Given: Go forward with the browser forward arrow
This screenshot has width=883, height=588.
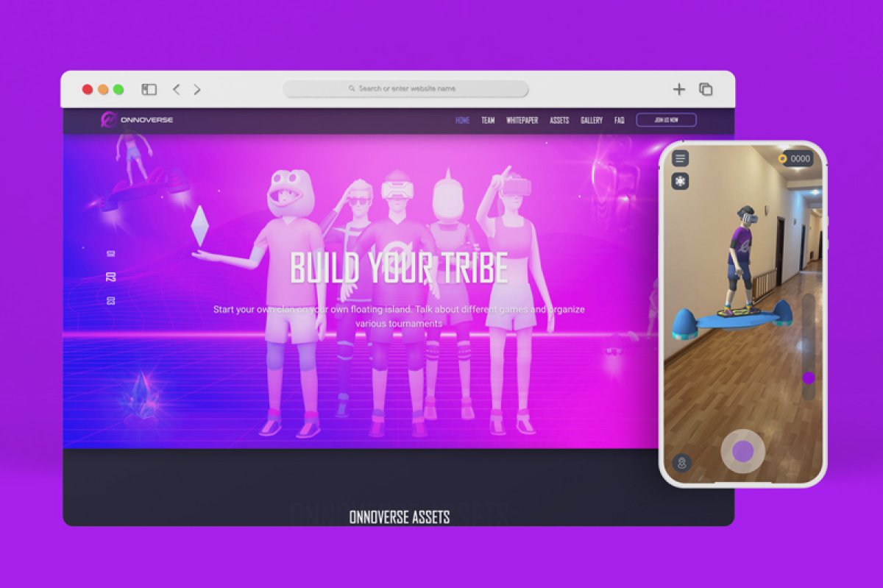Looking at the screenshot, I should tap(197, 89).
